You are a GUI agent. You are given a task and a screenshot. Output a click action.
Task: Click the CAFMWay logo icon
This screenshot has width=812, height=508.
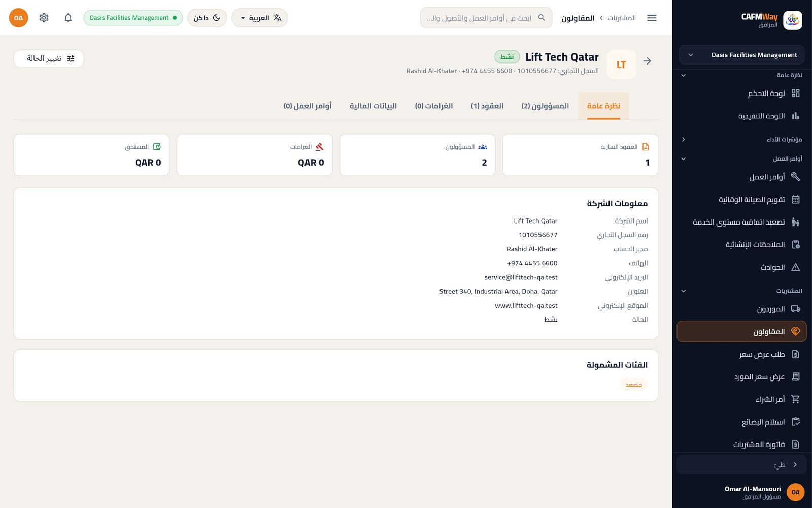pyautogui.click(x=792, y=20)
